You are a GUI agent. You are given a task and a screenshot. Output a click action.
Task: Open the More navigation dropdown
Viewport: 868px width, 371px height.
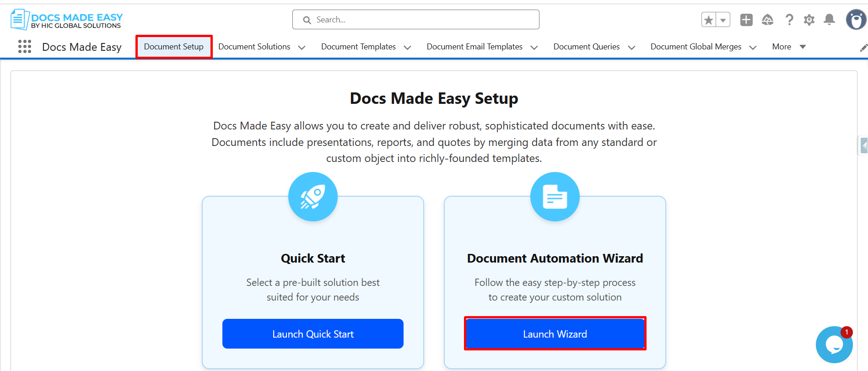click(x=789, y=47)
